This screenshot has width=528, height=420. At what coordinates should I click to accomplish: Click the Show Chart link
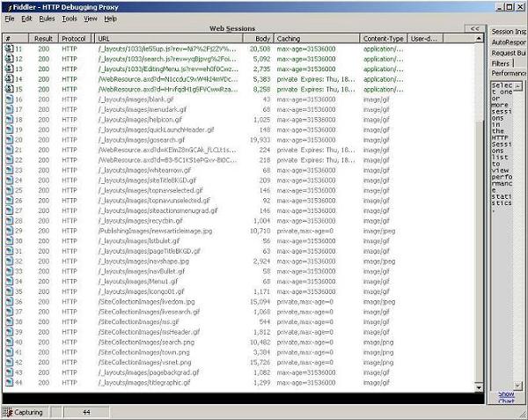(x=506, y=398)
